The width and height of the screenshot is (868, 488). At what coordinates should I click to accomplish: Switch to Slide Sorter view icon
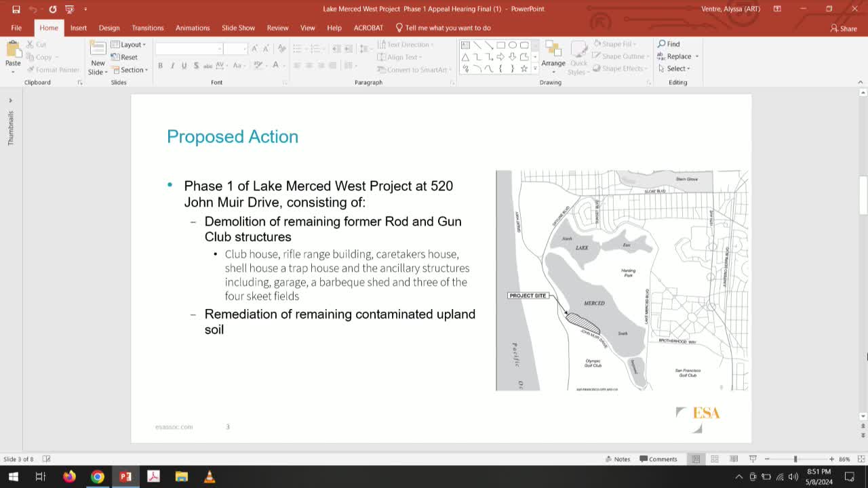(x=714, y=458)
